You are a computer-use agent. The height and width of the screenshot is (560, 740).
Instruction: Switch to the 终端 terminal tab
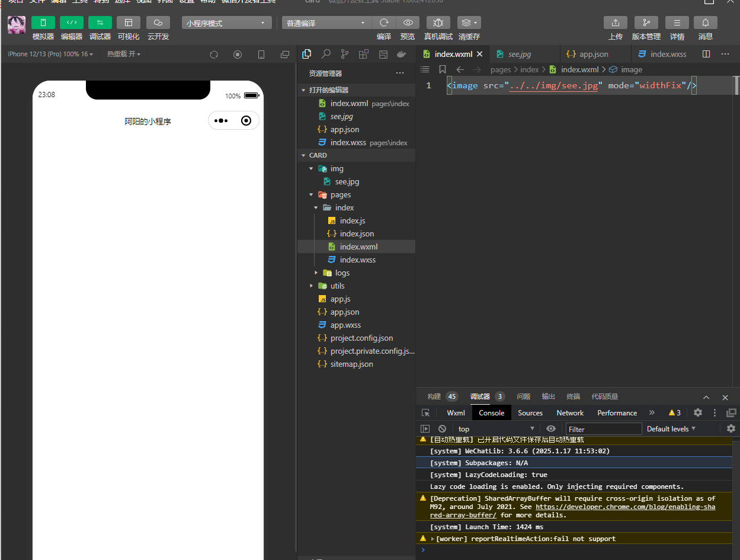pos(574,396)
